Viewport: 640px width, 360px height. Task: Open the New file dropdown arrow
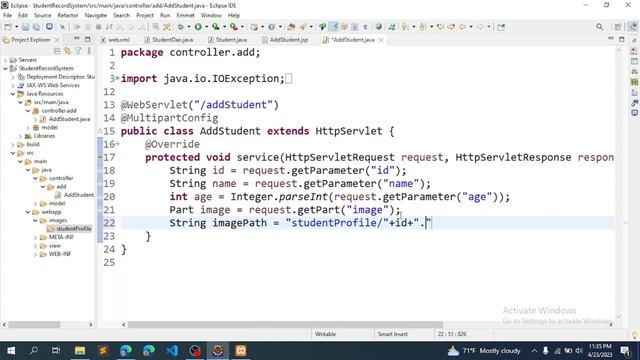(x=16, y=27)
